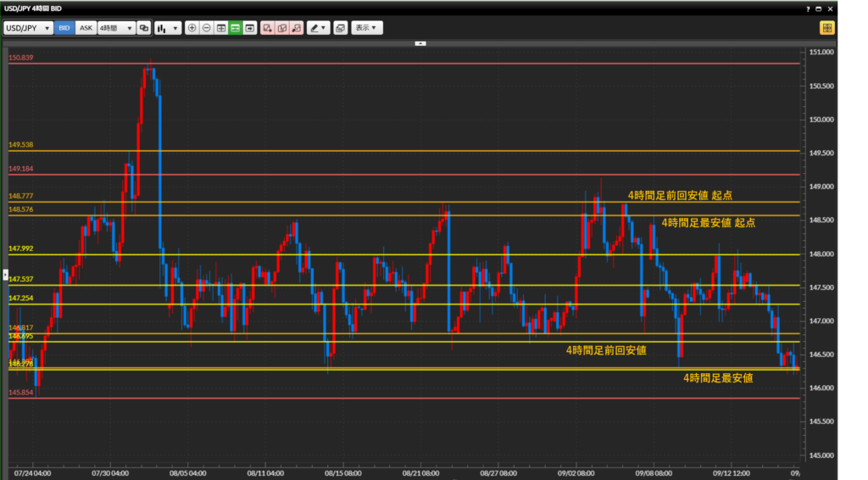The image size is (868, 480).
Task: Click the middle pink order tool icon
Action: pyautogui.click(x=282, y=28)
